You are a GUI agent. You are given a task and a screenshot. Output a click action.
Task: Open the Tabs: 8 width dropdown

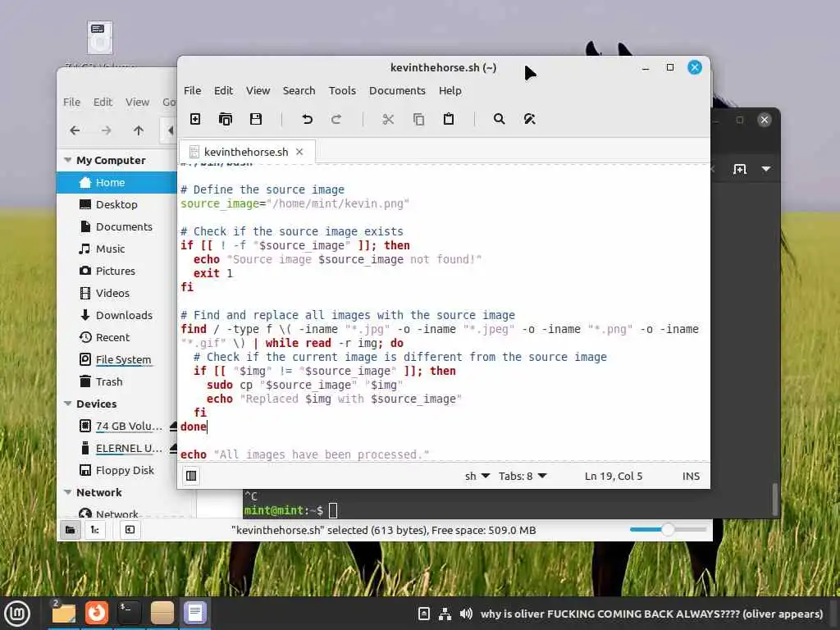click(x=523, y=476)
